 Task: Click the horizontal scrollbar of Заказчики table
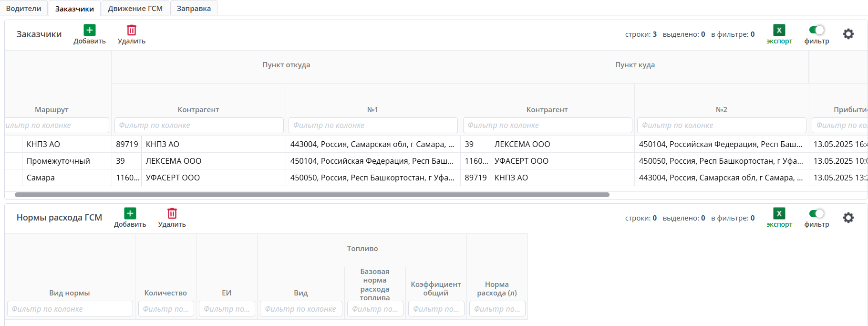coord(312,195)
